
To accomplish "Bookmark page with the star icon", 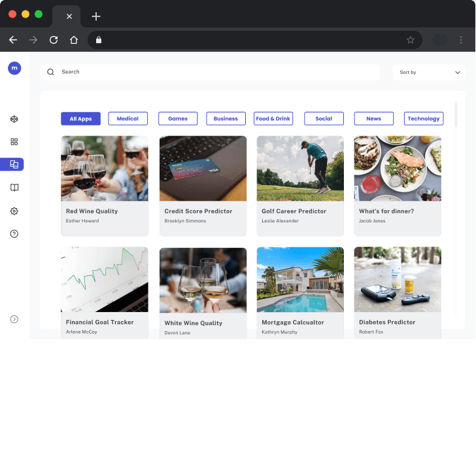I will pos(411,40).
